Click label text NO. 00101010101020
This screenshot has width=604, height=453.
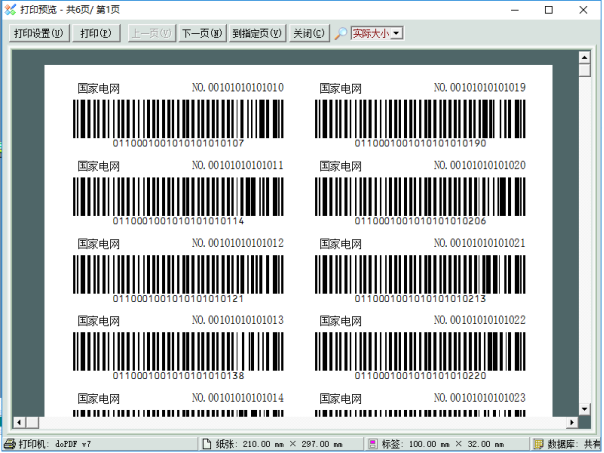coord(480,165)
